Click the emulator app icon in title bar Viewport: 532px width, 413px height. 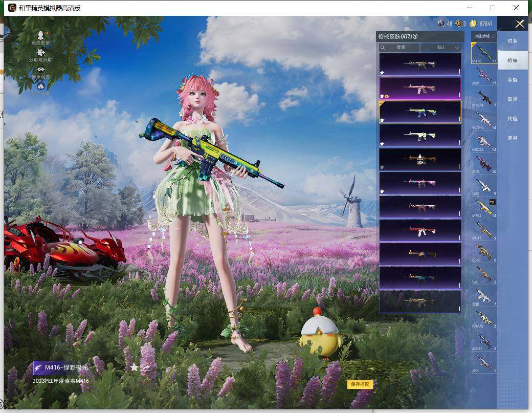pos(12,8)
